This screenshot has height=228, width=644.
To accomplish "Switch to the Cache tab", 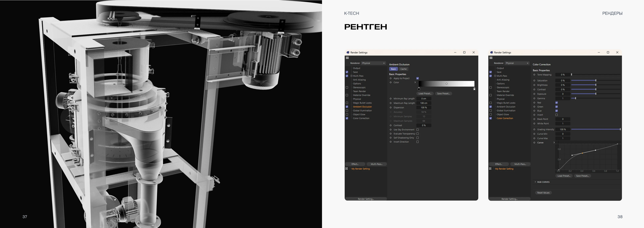I will point(403,69).
